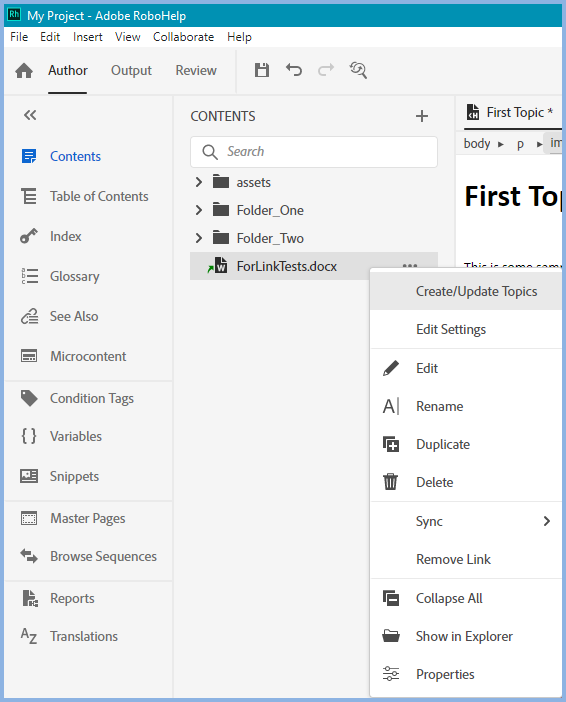This screenshot has width=566, height=702.
Task: Click in the Contents Search field
Action: point(314,152)
